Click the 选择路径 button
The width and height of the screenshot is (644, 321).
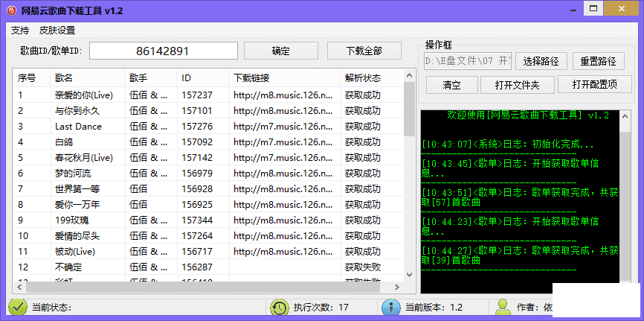point(541,61)
